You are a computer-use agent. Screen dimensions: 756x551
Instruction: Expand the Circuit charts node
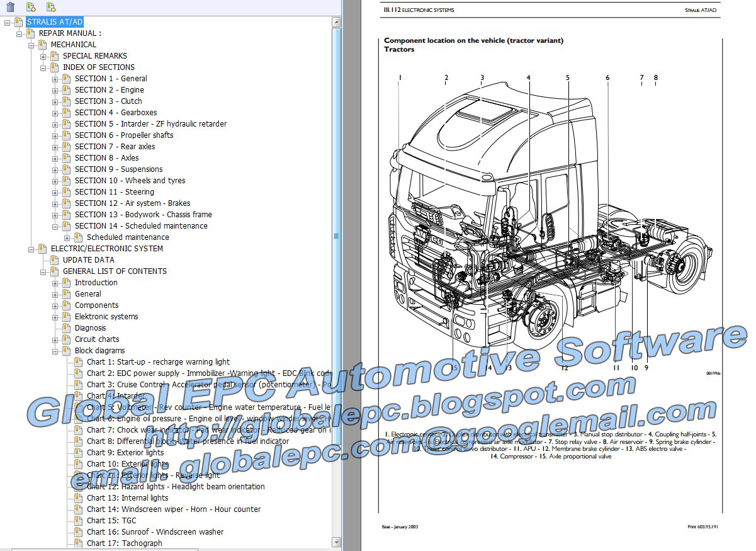tap(54, 339)
